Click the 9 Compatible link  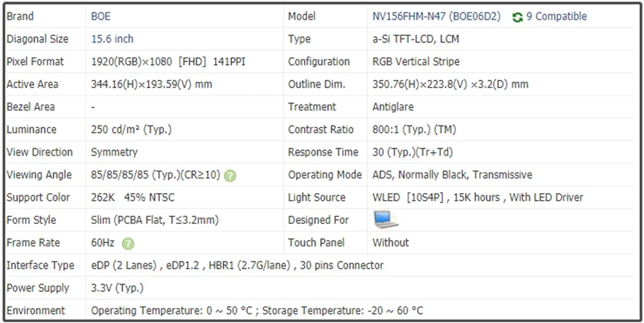tap(556, 17)
